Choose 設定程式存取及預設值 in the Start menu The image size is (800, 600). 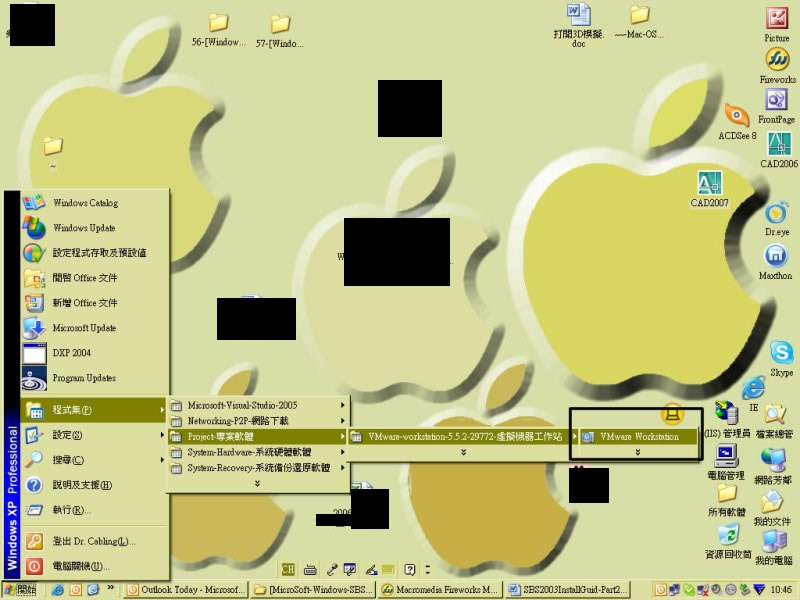[95, 253]
